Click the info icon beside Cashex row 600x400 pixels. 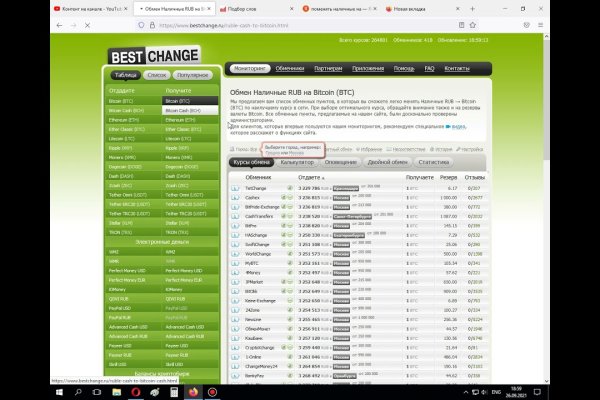pyautogui.click(x=236, y=198)
